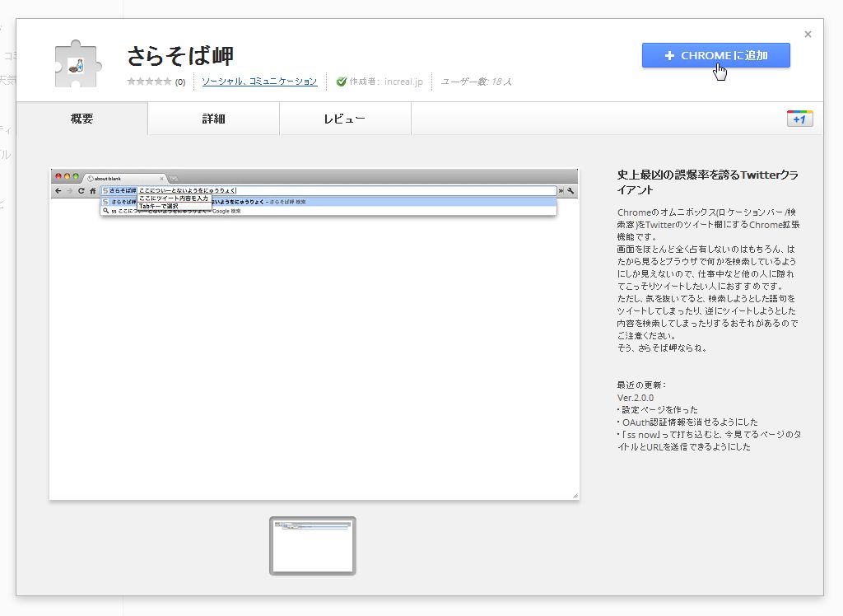The image size is (843, 616).
Task: Click author name increal.jp
Action: click(x=403, y=82)
